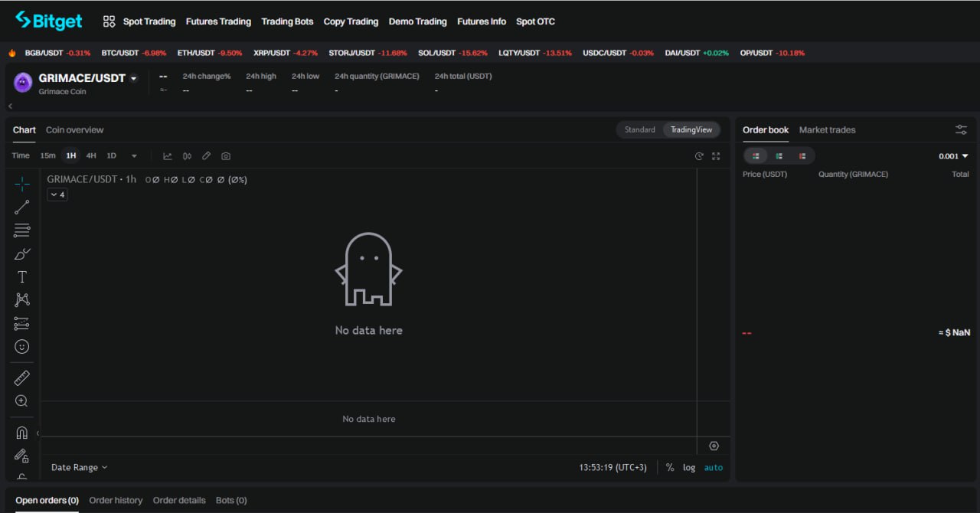
Task: Select the crosshair cursor tool
Action: 22,184
